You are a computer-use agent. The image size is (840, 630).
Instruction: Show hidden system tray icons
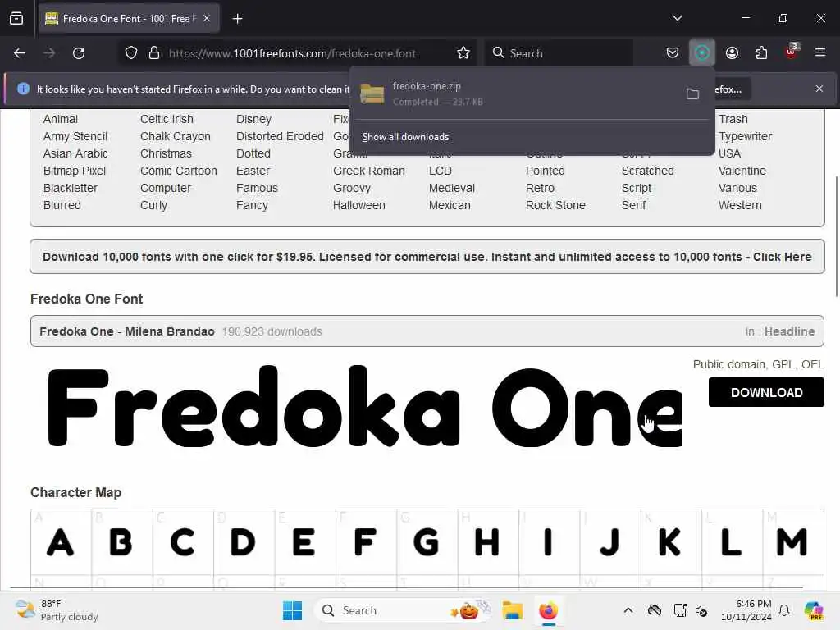(628, 610)
